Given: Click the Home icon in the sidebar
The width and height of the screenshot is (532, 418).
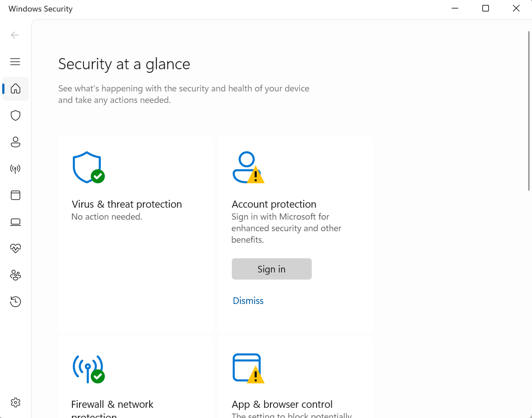Looking at the screenshot, I should pyautogui.click(x=15, y=89).
